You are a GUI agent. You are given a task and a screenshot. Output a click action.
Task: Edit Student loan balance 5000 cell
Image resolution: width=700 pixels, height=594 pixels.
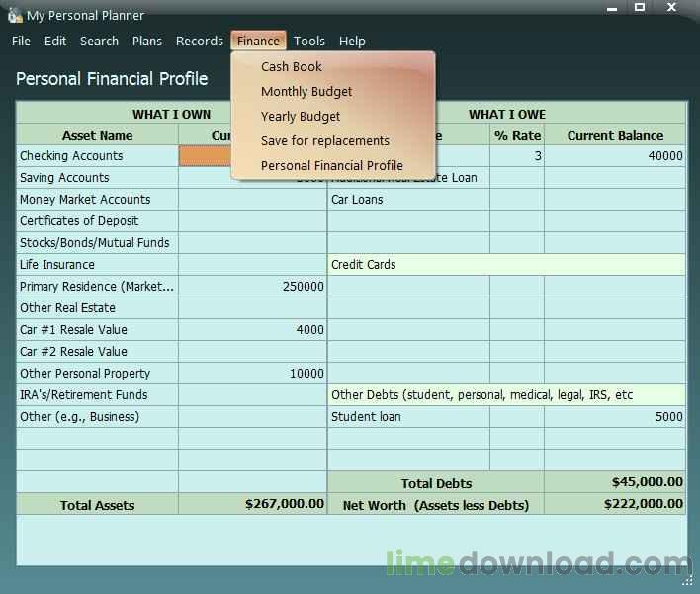tap(614, 417)
